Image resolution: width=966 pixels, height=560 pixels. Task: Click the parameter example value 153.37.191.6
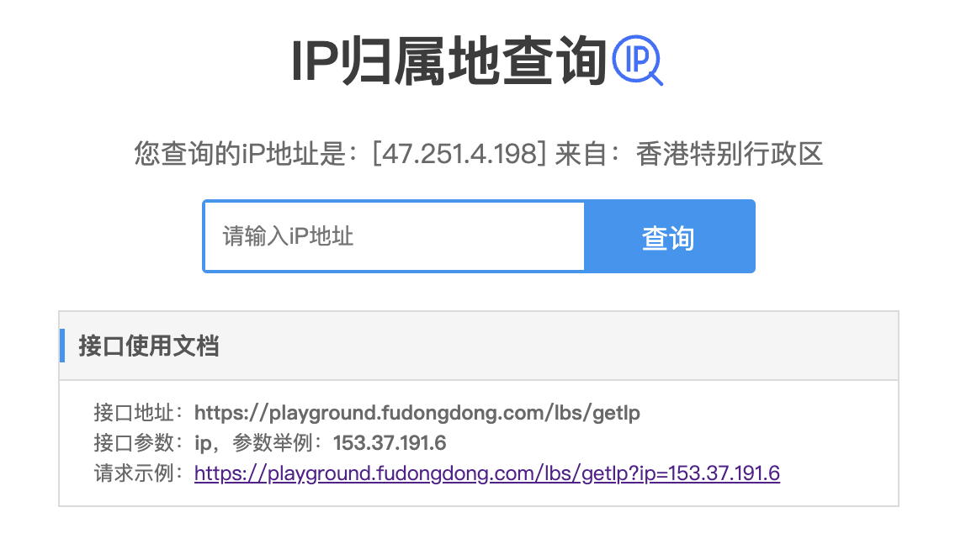tap(390, 443)
